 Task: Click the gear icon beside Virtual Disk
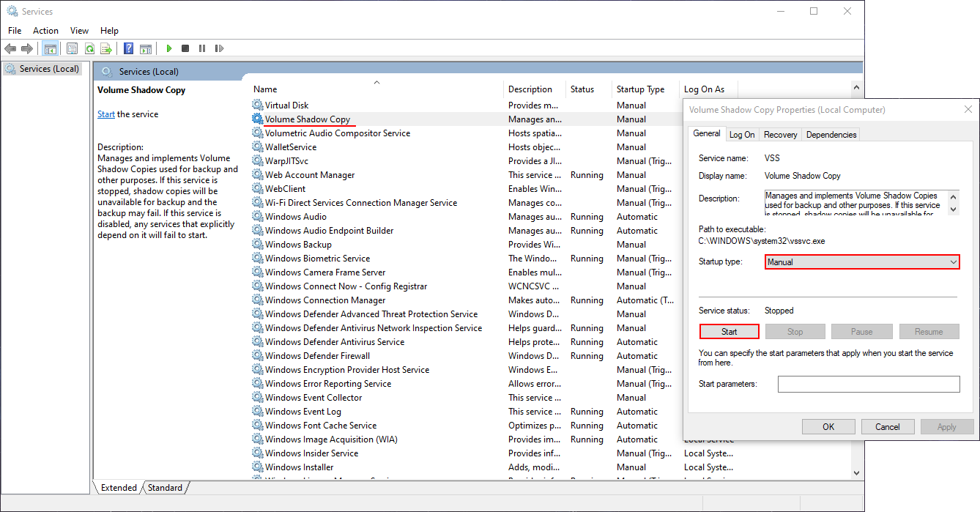(257, 105)
